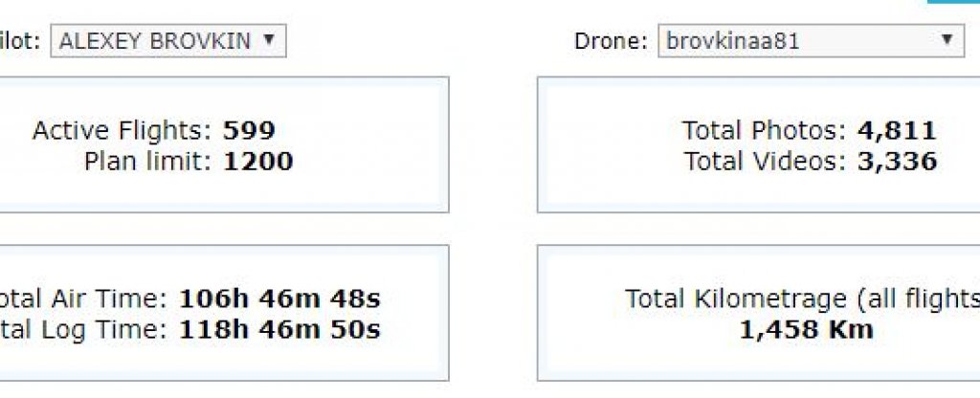Click the Total Videos count 3,336
Viewport: 980px width, 398px height.
[x=896, y=161]
